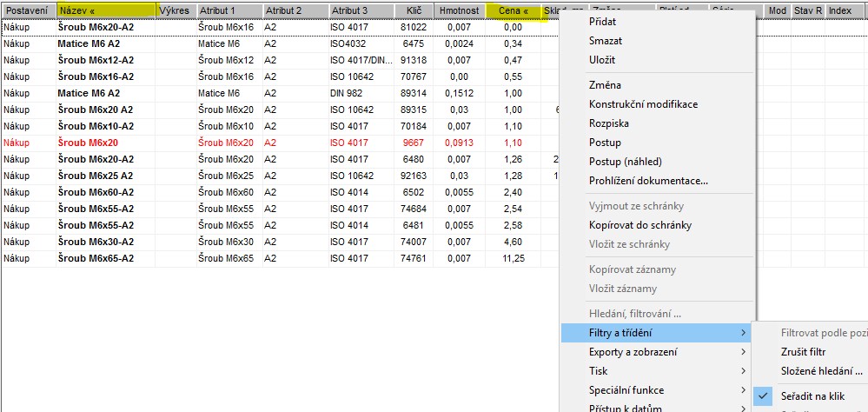Click the Výkres column header
868x412 pixels.
pyautogui.click(x=176, y=10)
